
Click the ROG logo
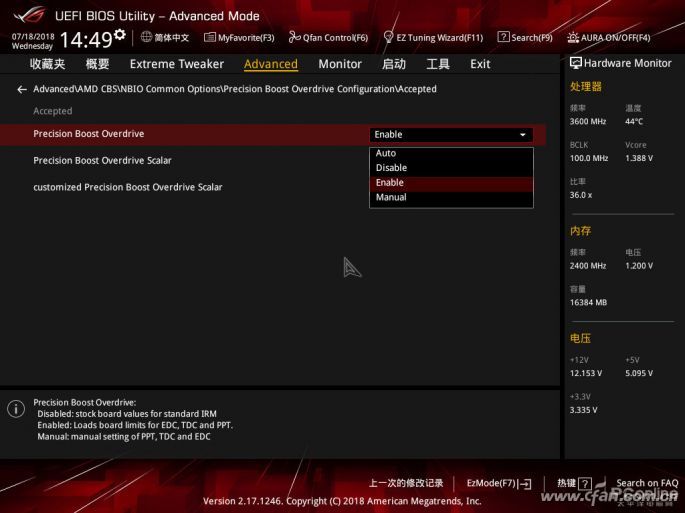click(29, 15)
